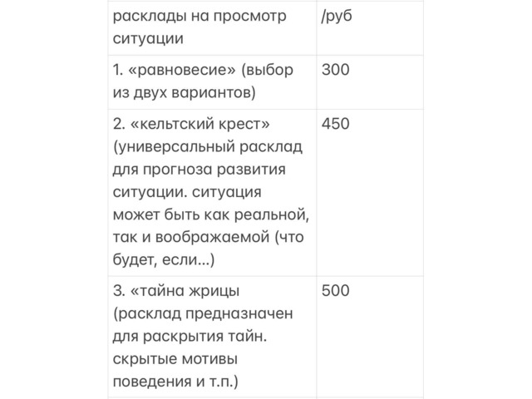Click the text 'поведения и т.п.)'
Viewport: 532px width, 399px height.
click(175, 382)
